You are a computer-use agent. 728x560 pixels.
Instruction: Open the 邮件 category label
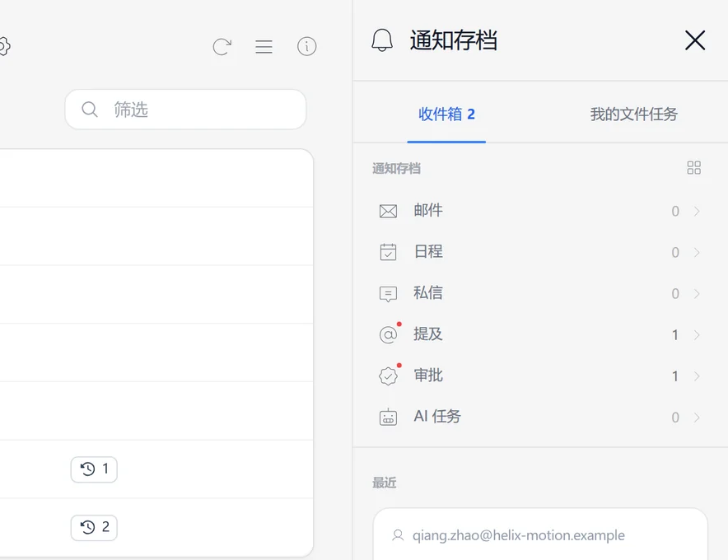coord(428,210)
